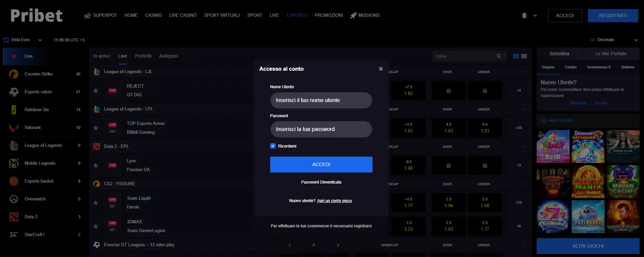The width and height of the screenshot is (644, 257).
Task: Favorite the REJECT vs QT DIG match star
Action: tap(96, 91)
